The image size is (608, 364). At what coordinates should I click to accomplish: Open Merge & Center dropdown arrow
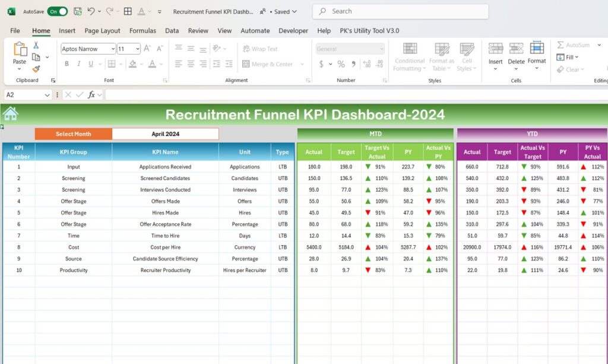coord(302,64)
